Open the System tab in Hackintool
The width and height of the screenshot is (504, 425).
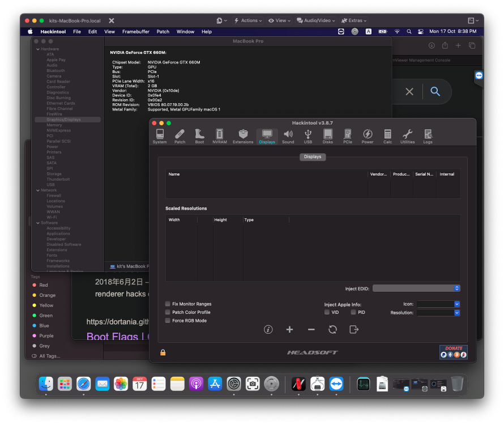[x=160, y=137]
